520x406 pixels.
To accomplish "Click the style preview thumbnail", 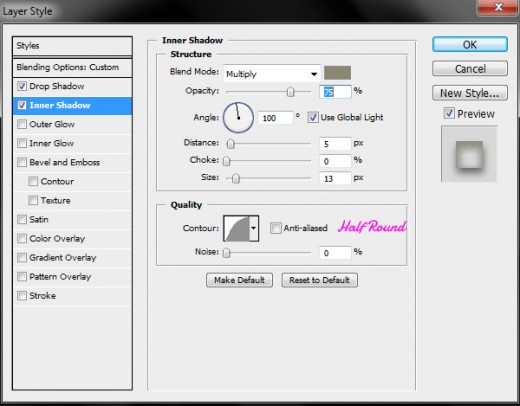I will 469,154.
